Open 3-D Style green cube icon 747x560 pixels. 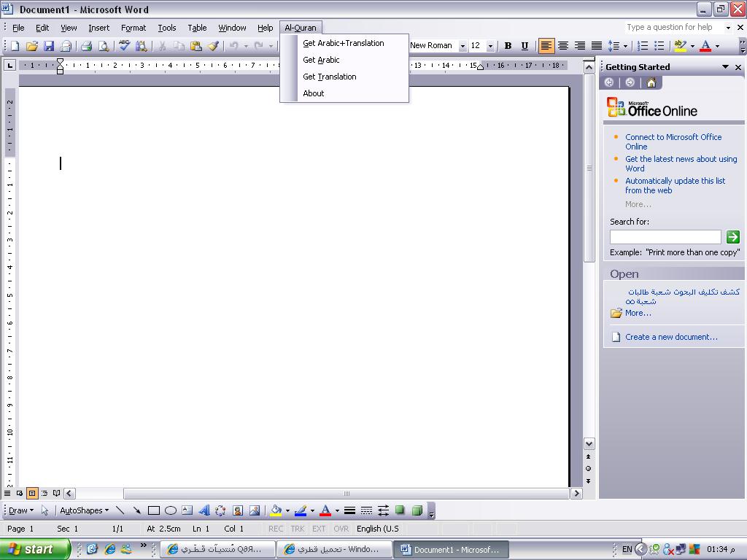[x=417, y=510]
